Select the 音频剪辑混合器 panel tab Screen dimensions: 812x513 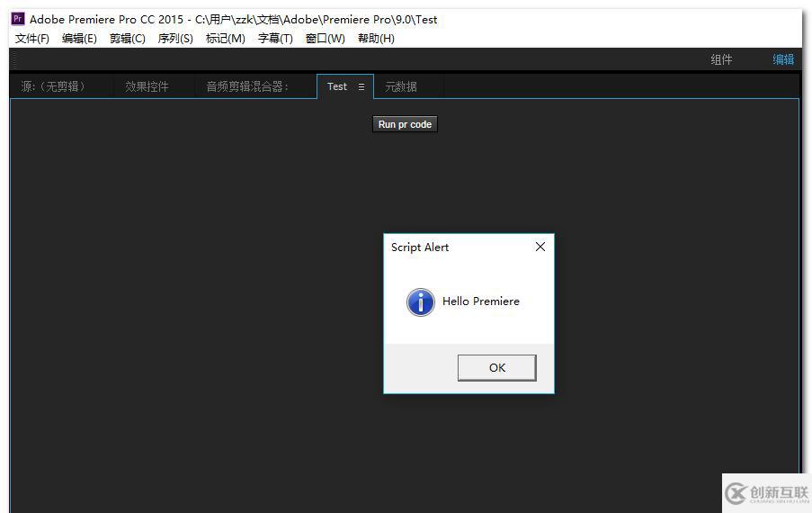247,86
